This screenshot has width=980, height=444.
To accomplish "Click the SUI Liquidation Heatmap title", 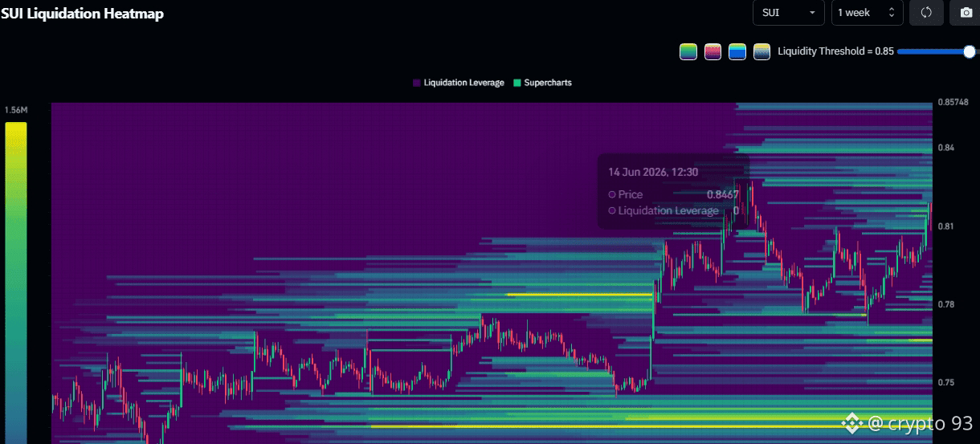I will click(x=82, y=14).
